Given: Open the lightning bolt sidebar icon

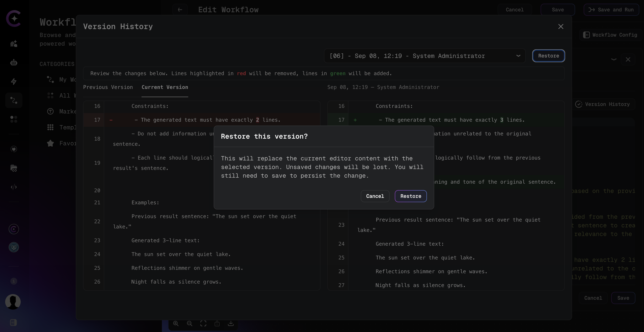Looking at the screenshot, I should pos(14,81).
